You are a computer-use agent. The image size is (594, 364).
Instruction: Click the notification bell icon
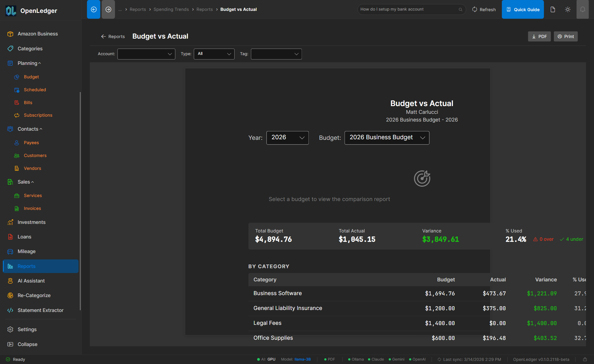583,9
